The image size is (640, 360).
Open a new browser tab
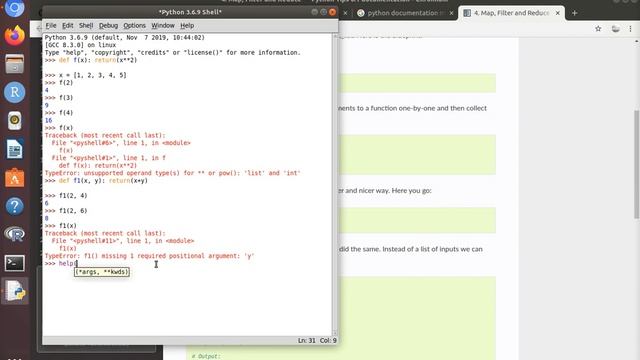click(574, 13)
